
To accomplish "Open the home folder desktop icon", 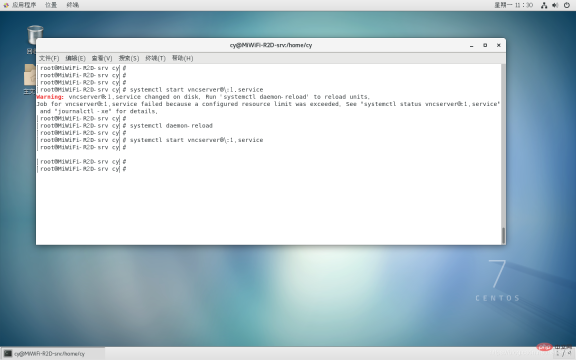I will coord(30,75).
